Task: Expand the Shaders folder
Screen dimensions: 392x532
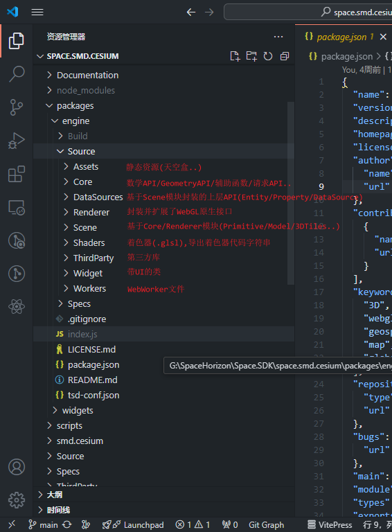Action: point(89,243)
